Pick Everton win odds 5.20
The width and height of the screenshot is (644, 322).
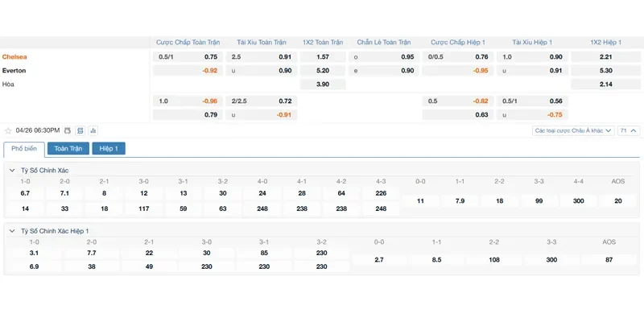323,71
